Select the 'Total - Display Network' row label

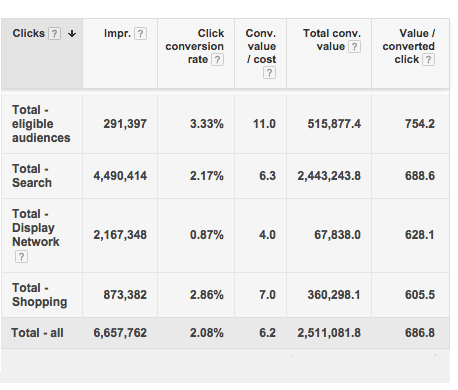(36, 228)
